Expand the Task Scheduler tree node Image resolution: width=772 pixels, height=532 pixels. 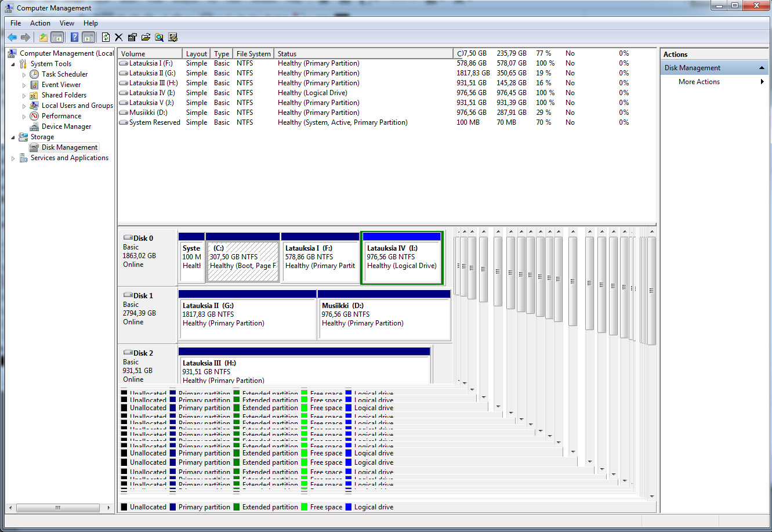(x=24, y=74)
